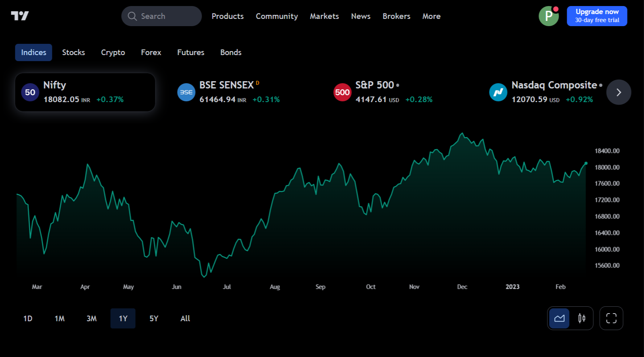Select the Futures tab
This screenshot has height=357, width=644.
point(191,52)
